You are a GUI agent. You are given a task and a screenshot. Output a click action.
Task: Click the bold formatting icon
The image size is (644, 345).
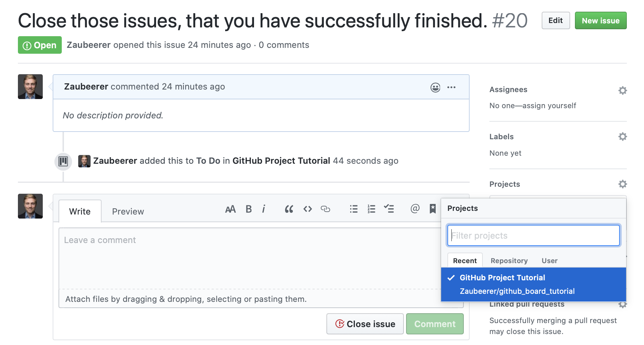tap(249, 209)
